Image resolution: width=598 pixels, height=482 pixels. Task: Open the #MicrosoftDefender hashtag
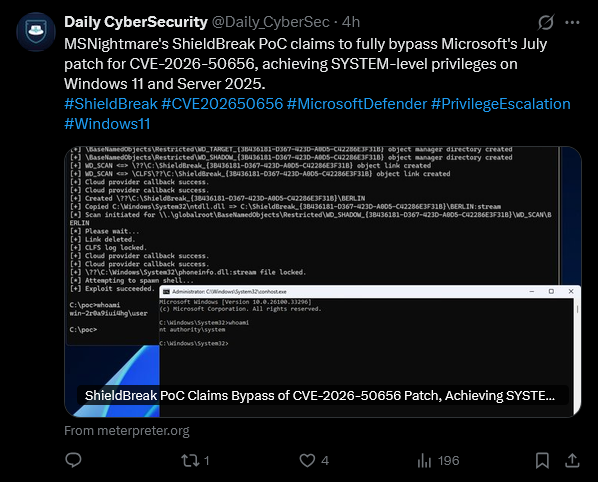(357, 104)
